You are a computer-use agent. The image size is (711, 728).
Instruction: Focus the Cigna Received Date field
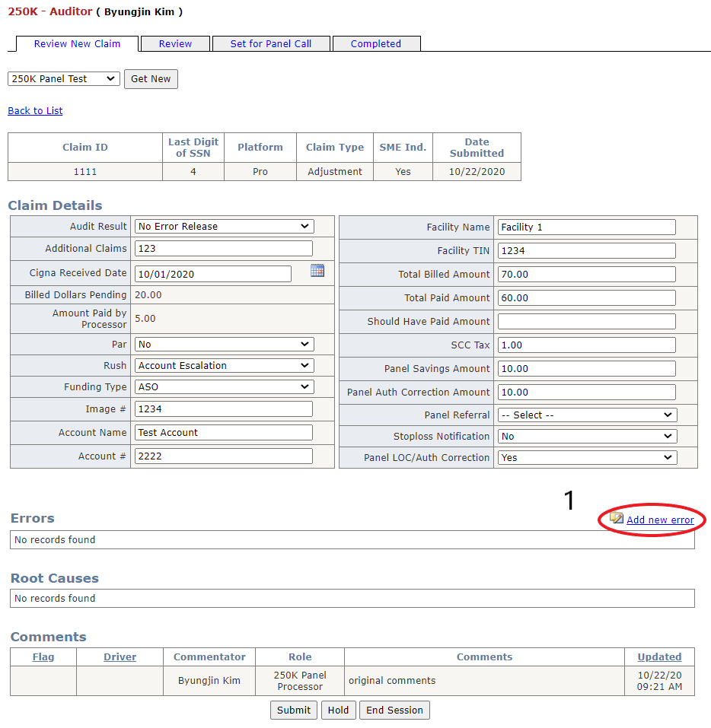coord(213,274)
